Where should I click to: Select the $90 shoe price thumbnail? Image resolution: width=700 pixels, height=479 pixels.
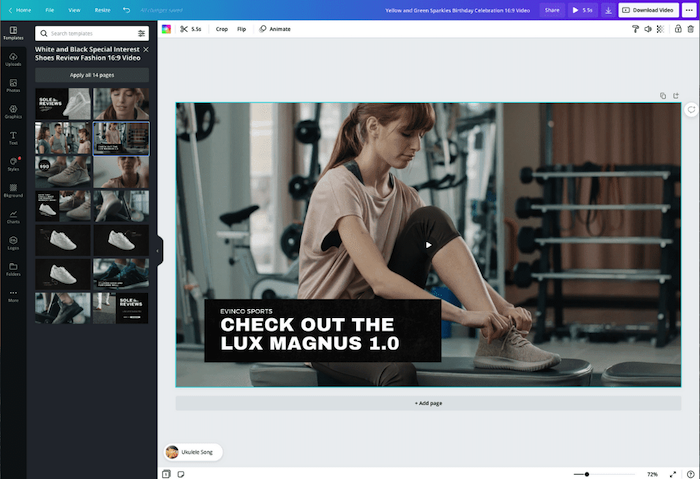coord(62,172)
